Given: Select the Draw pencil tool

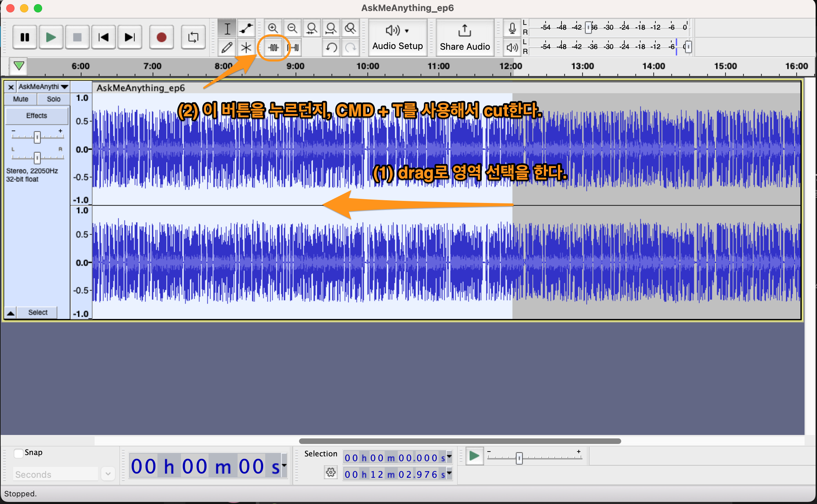Looking at the screenshot, I should pyautogui.click(x=227, y=47).
